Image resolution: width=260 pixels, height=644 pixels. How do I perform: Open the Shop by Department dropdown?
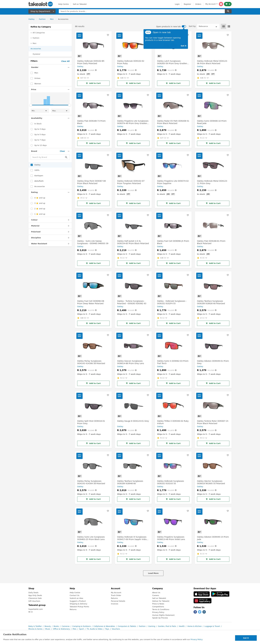coord(42,11)
